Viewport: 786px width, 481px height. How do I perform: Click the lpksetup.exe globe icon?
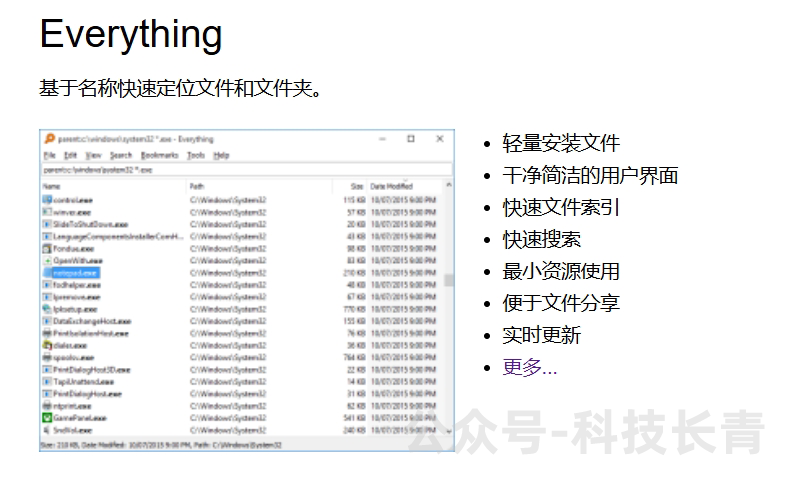[x=47, y=309]
